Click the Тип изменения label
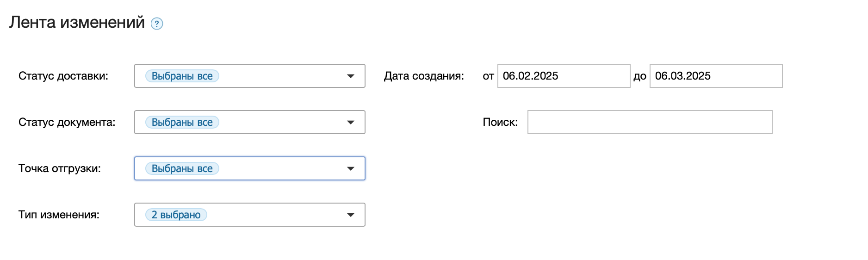Screen dimensions: 868x260 click(x=59, y=215)
